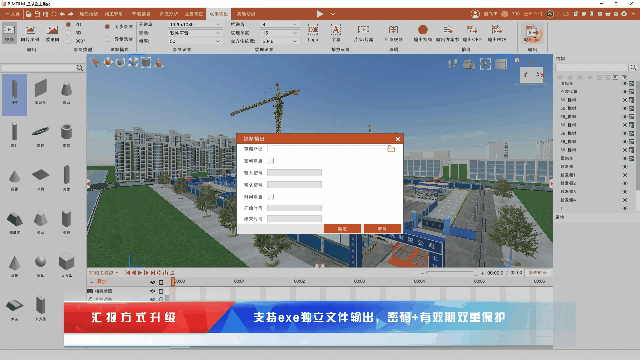Screen dimensions: 640x360
Task: Enable the time validity checkbox in dialog
Action: click(271, 197)
